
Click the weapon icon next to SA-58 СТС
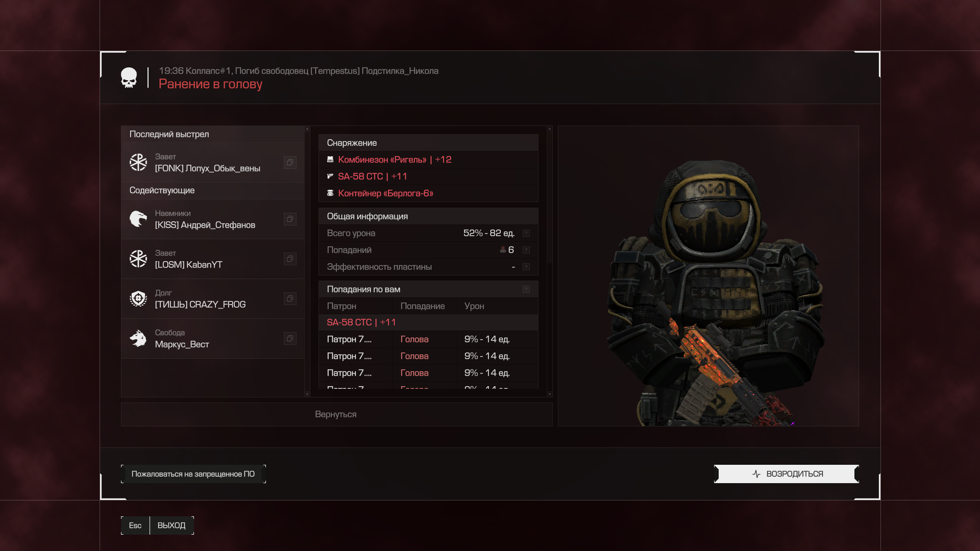(x=330, y=177)
